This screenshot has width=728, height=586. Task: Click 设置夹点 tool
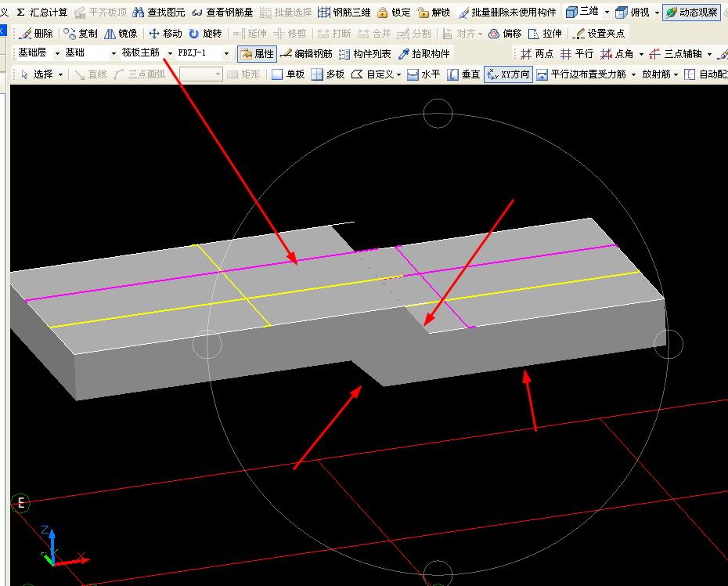[599, 34]
